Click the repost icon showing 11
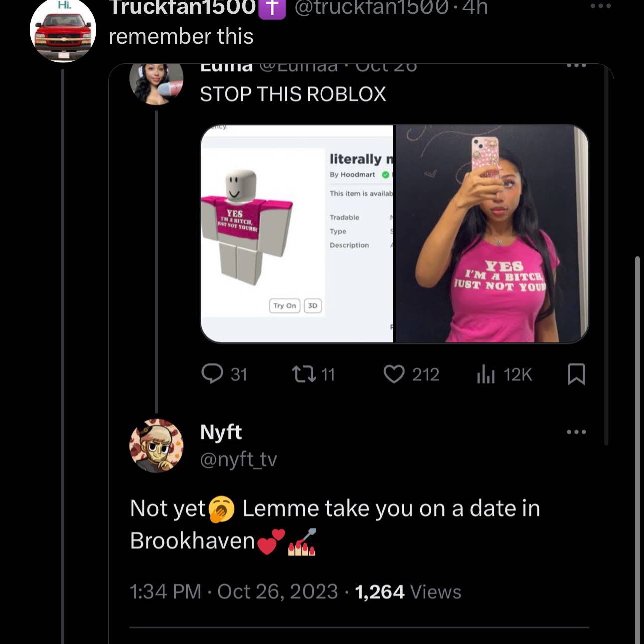The image size is (644, 644). (x=313, y=374)
